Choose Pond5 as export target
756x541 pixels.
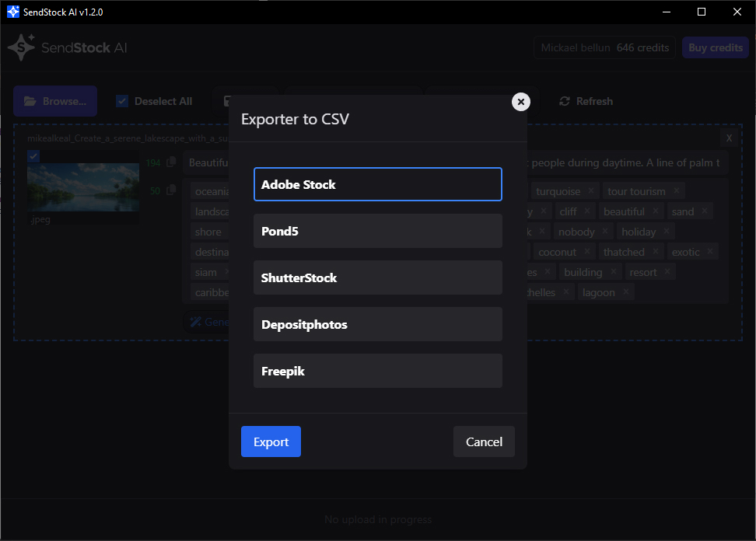pyautogui.click(x=377, y=231)
